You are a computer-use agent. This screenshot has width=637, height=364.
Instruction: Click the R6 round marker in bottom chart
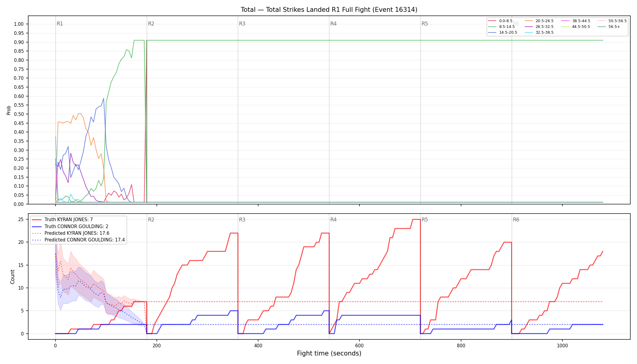point(516,220)
